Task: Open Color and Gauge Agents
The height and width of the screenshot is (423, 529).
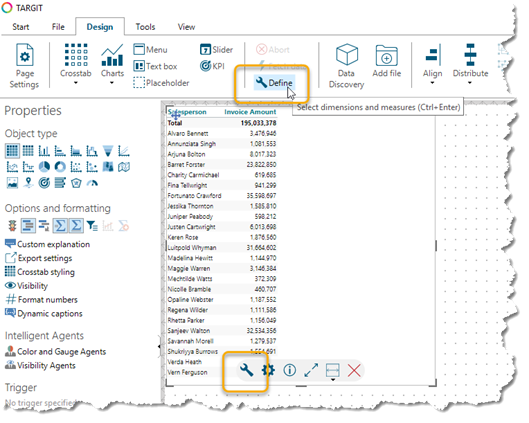Action: tap(55, 351)
